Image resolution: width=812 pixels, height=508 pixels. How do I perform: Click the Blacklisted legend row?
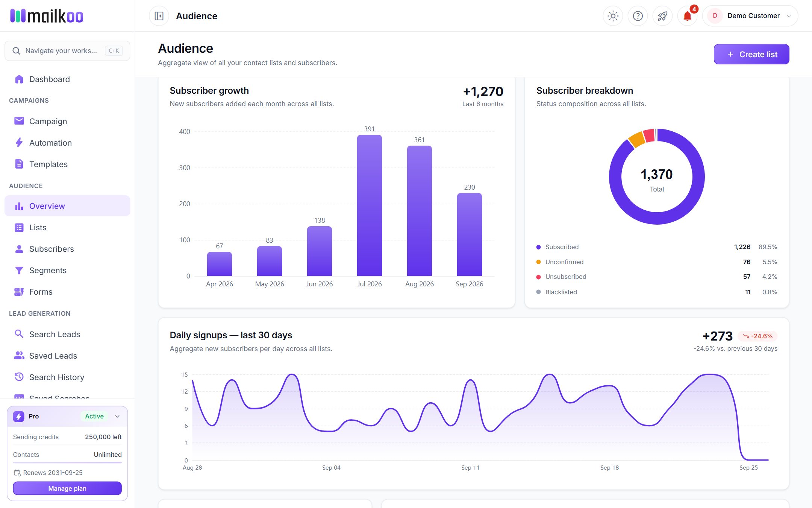pos(657,292)
